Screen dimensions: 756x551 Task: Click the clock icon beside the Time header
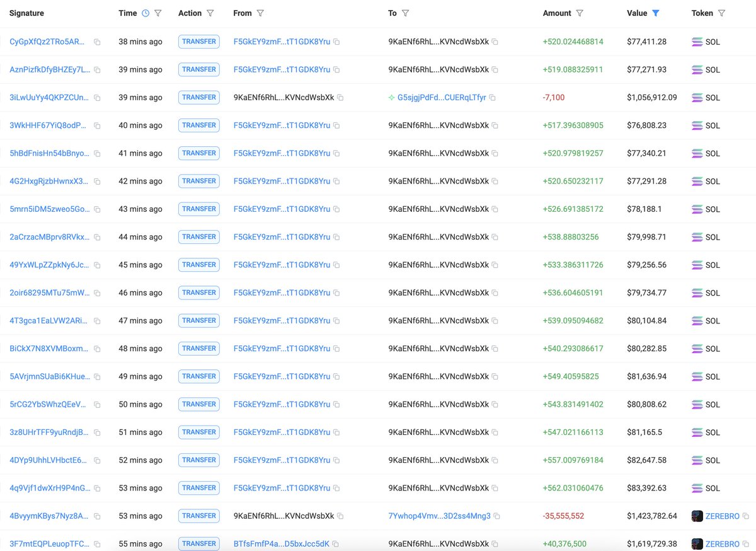[x=146, y=13]
